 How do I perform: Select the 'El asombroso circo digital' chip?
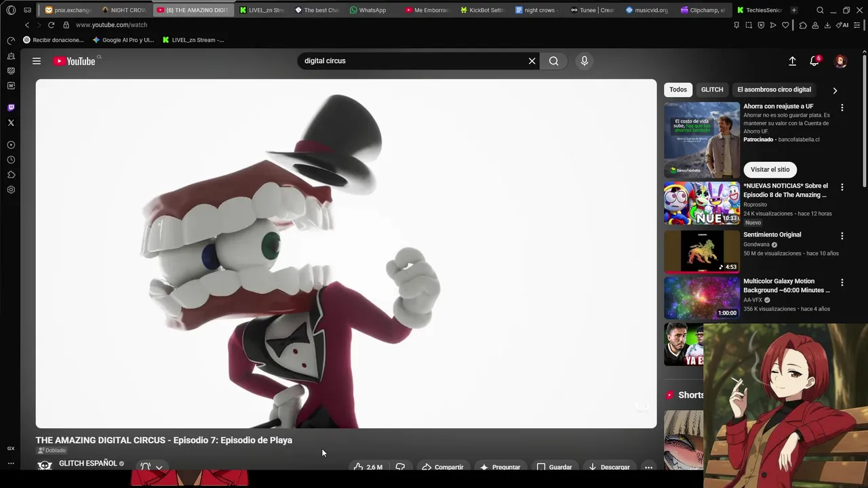[774, 89]
